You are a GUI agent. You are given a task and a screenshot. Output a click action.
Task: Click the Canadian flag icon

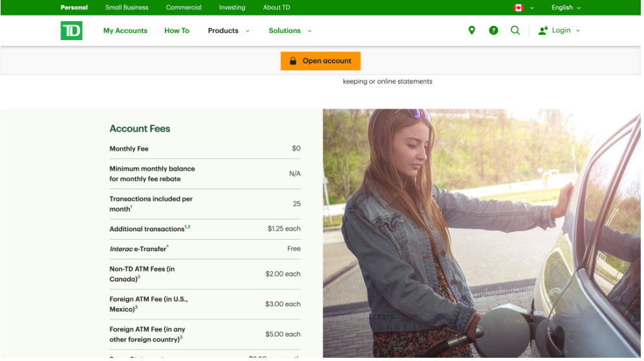tap(518, 8)
